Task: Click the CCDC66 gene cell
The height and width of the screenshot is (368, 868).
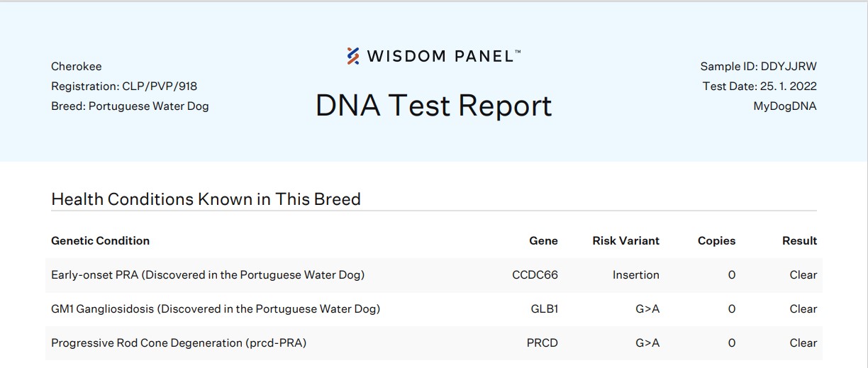Action: pyautogui.click(x=535, y=275)
